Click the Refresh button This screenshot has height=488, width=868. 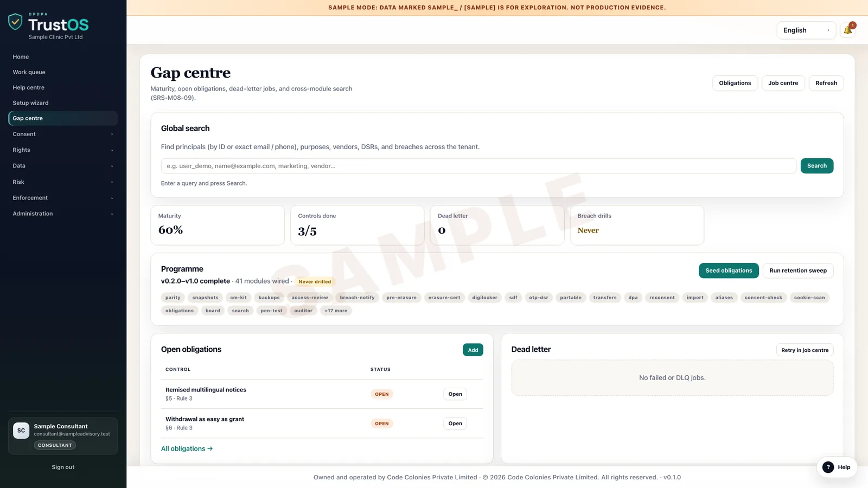coord(826,83)
